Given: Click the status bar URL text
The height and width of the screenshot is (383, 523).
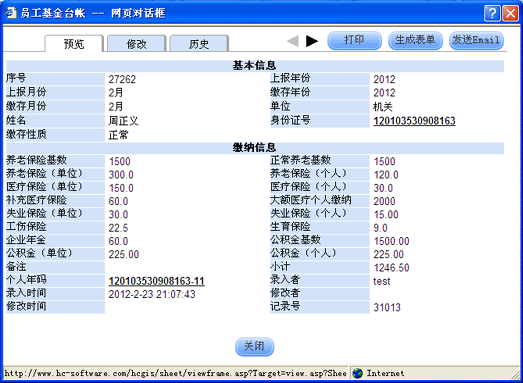Looking at the screenshot, I should tap(175, 373).
